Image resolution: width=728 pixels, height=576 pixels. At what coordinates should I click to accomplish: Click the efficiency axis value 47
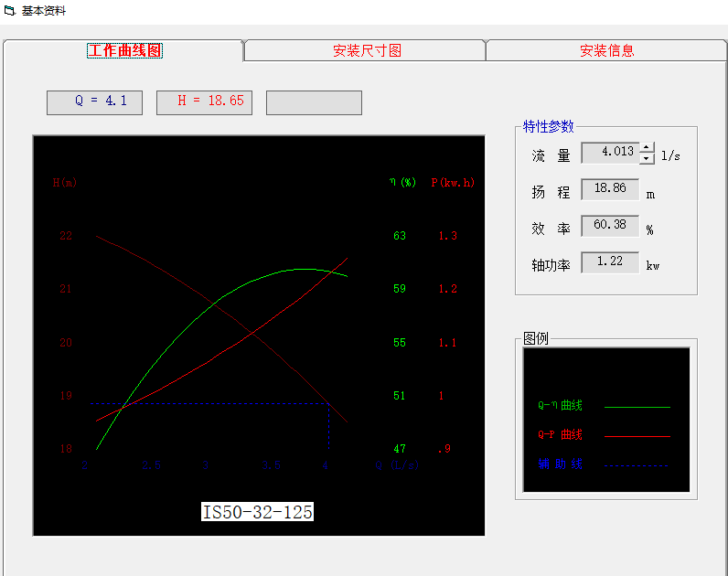[400, 448]
